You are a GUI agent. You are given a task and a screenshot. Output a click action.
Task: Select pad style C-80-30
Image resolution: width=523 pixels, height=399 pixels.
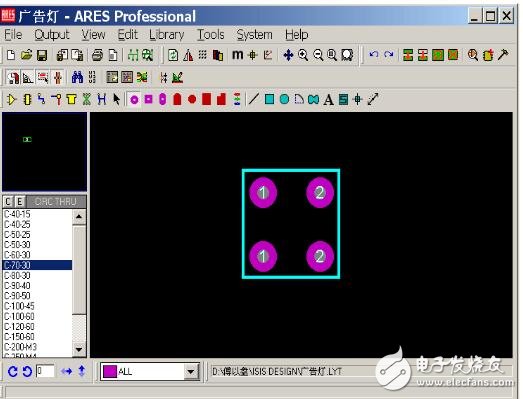[37, 276]
